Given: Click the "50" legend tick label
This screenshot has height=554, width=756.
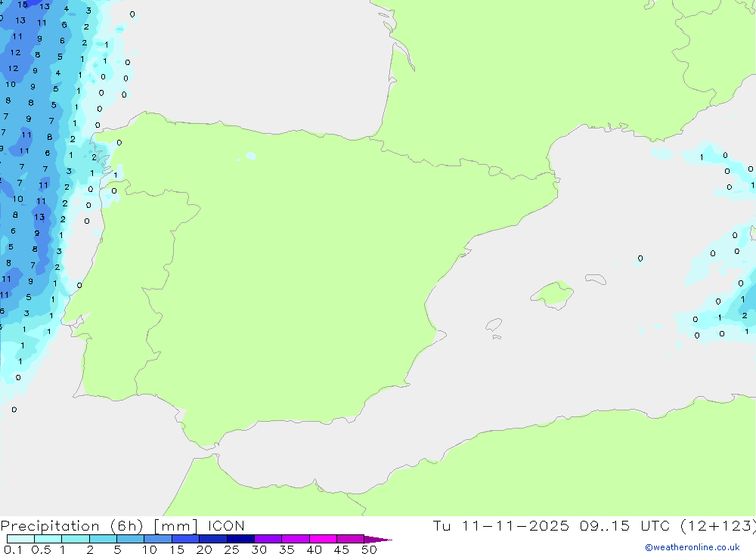Looking at the screenshot, I should [370, 549].
